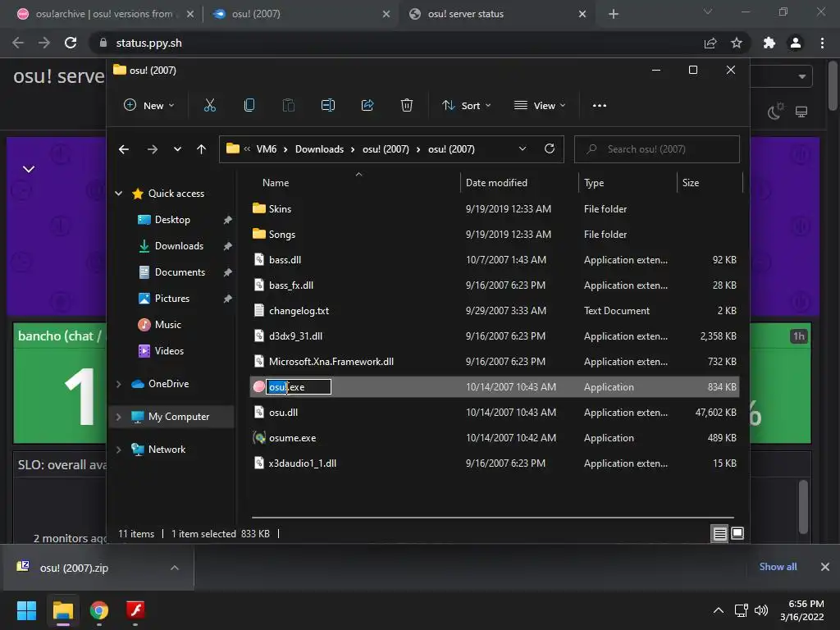Click VM6 in breadcrumb path
The height and width of the screenshot is (630, 840).
267,149
